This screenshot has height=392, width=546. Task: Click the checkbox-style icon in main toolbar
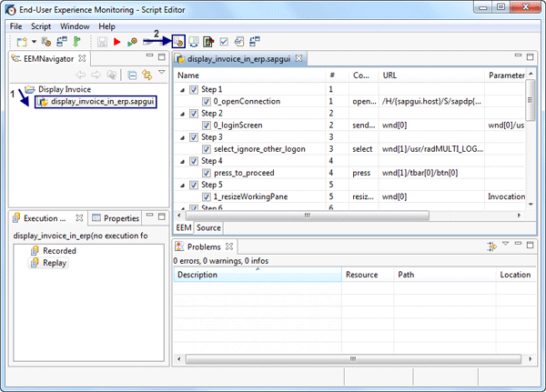click(224, 42)
